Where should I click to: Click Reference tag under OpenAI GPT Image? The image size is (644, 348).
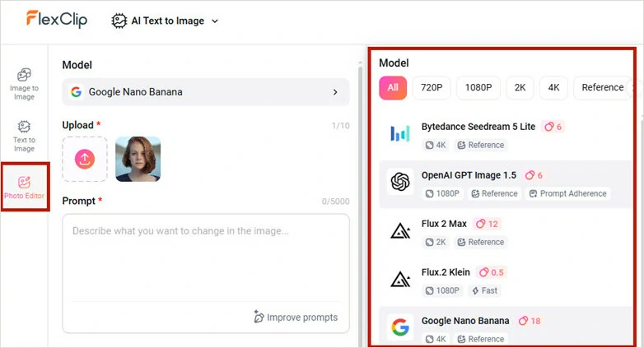(x=494, y=193)
